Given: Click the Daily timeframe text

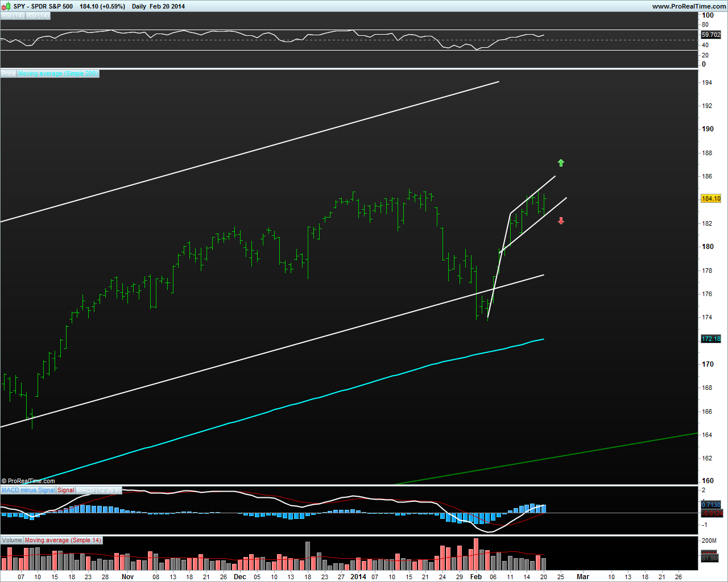Looking at the screenshot, I should [139, 6].
